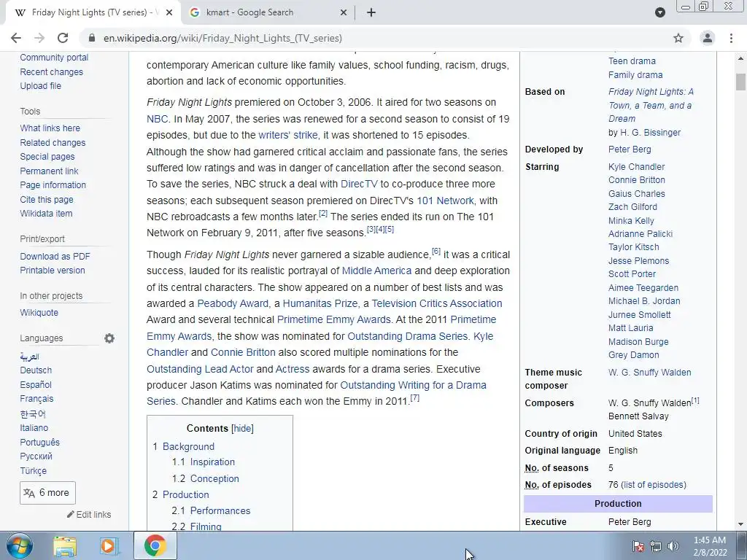Switch language to Español
Image resolution: width=747 pixels, height=560 pixels.
[36, 384]
